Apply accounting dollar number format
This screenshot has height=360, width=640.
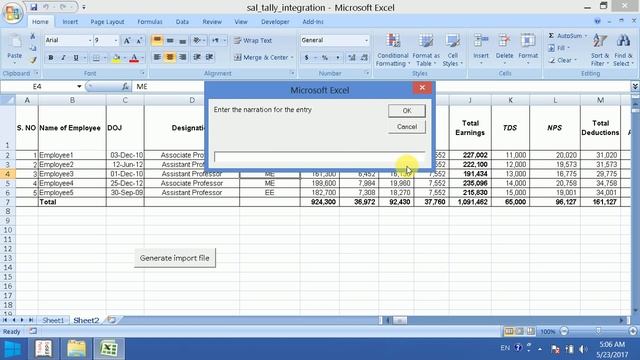point(307,58)
